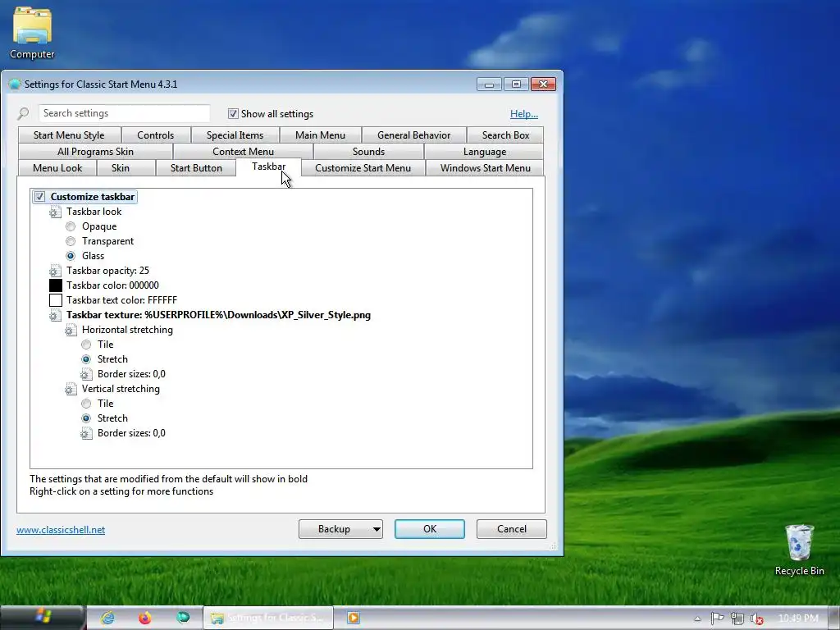Toggle the Show all settings checkbox
Image resolution: width=840 pixels, height=630 pixels.
point(233,113)
